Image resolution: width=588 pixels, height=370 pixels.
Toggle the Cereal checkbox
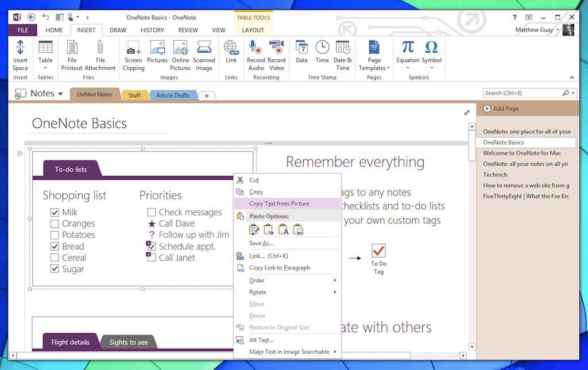(55, 258)
